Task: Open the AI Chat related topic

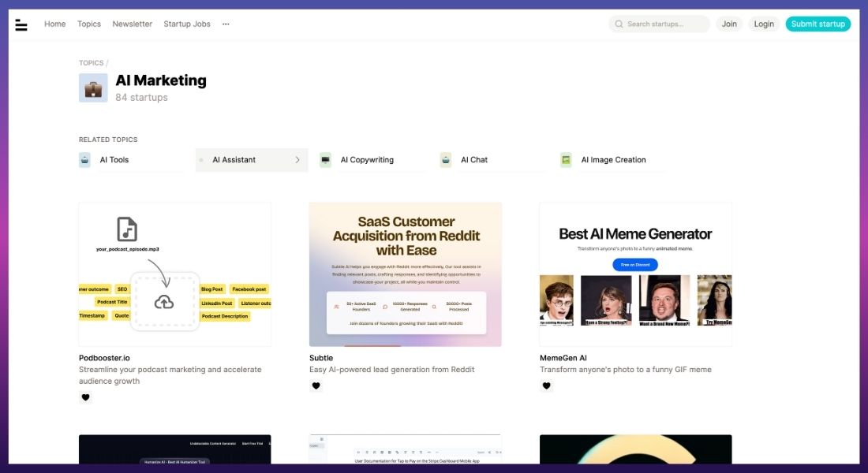Action: [492, 160]
